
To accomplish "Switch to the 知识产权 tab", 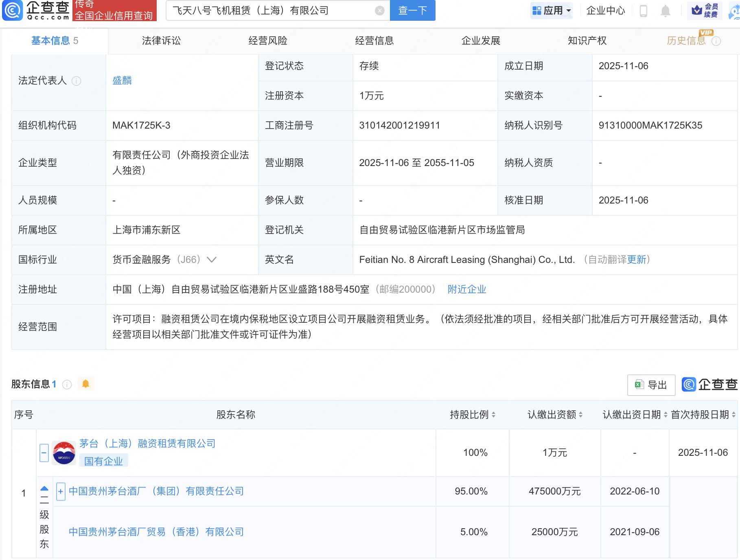I will click(x=587, y=41).
